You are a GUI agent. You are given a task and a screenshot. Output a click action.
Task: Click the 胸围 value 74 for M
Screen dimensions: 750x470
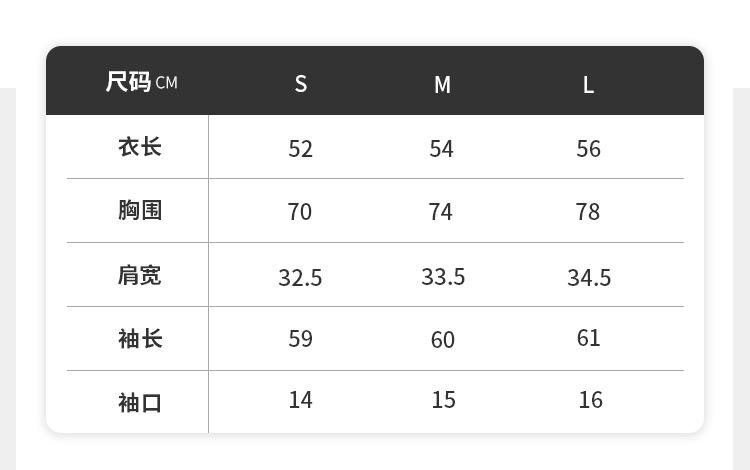441,212
